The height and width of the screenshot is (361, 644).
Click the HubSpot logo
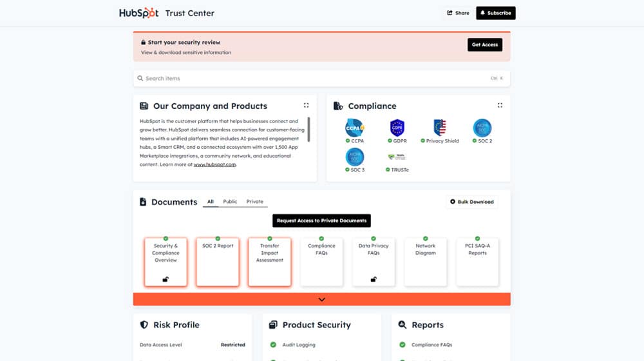click(139, 13)
